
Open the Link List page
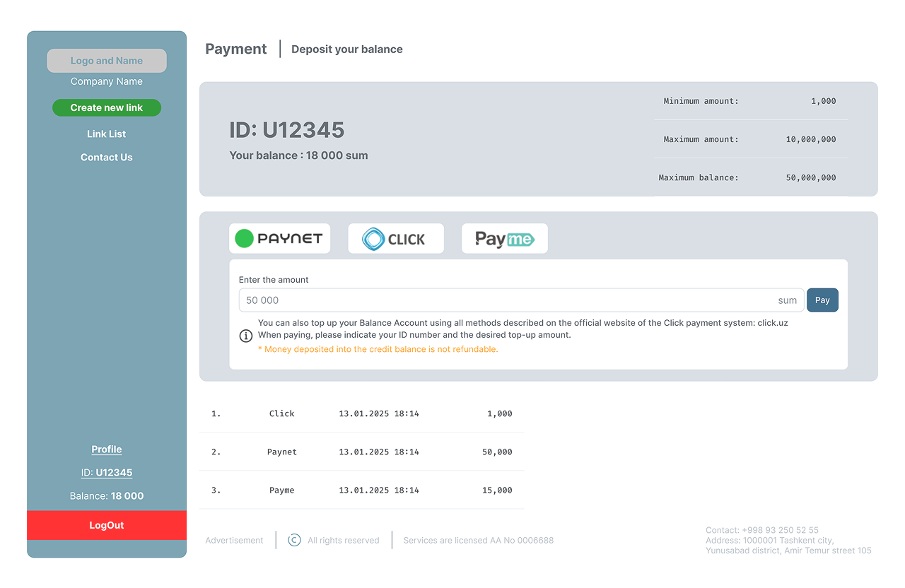107,134
